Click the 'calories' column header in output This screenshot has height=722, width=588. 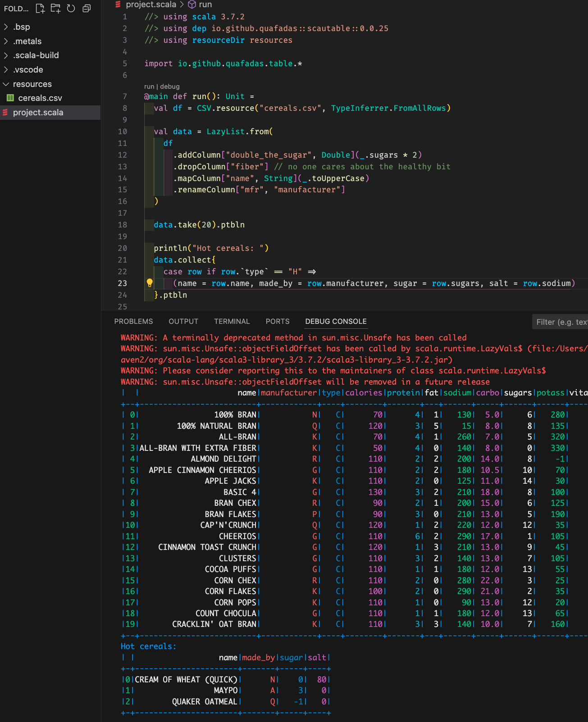click(x=364, y=393)
